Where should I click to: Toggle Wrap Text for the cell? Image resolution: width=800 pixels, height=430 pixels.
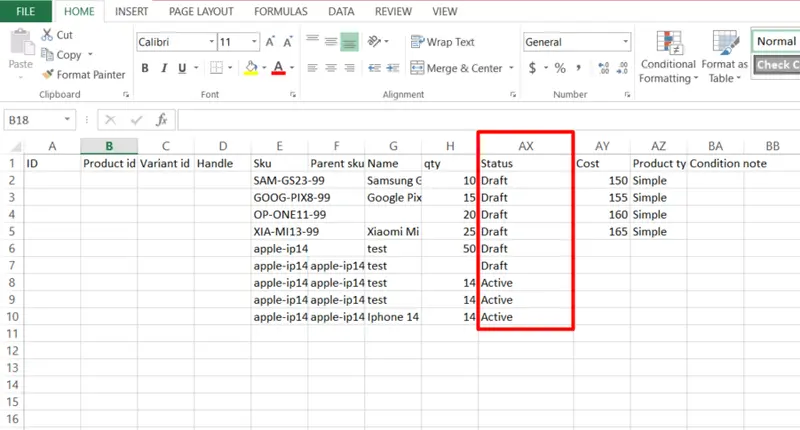(x=442, y=42)
